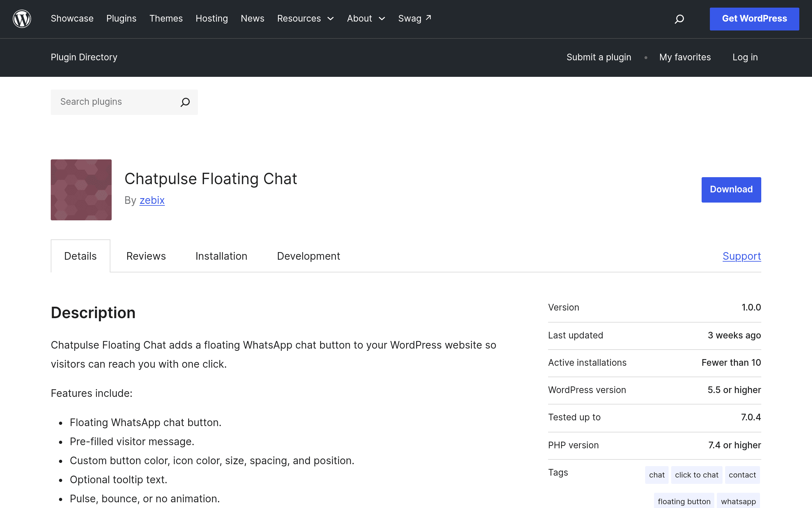Click the Log in link
812x508 pixels.
745,57
